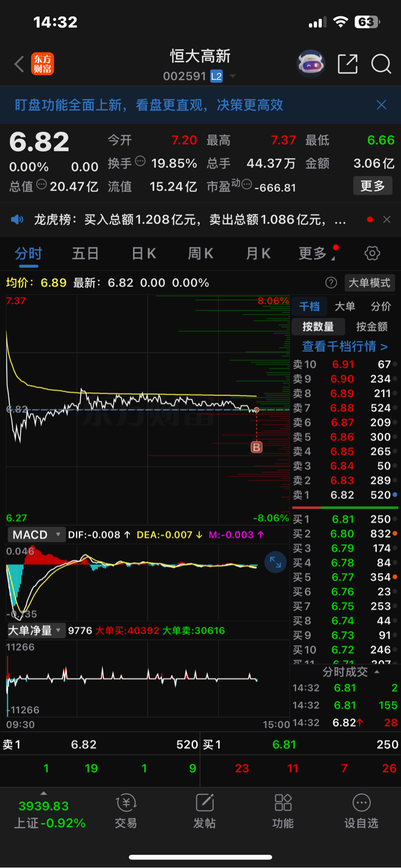The width and height of the screenshot is (401, 868).
Task: Select the 大单 tab
Action: (345, 306)
